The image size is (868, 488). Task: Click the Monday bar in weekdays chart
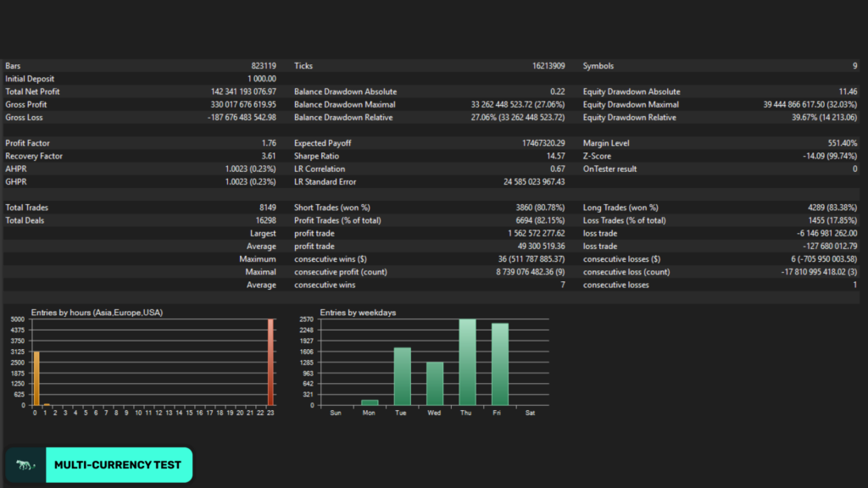370,402
